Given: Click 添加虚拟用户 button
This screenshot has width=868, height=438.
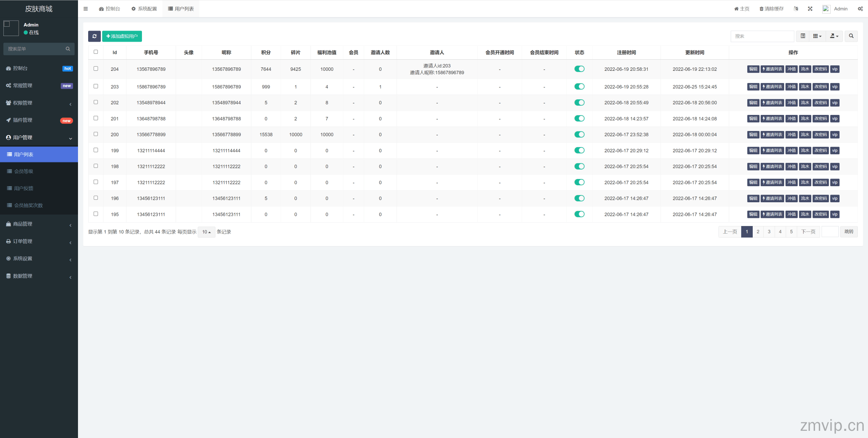Looking at the screenshot, I should pyautogui.click(x=122, y=36).
